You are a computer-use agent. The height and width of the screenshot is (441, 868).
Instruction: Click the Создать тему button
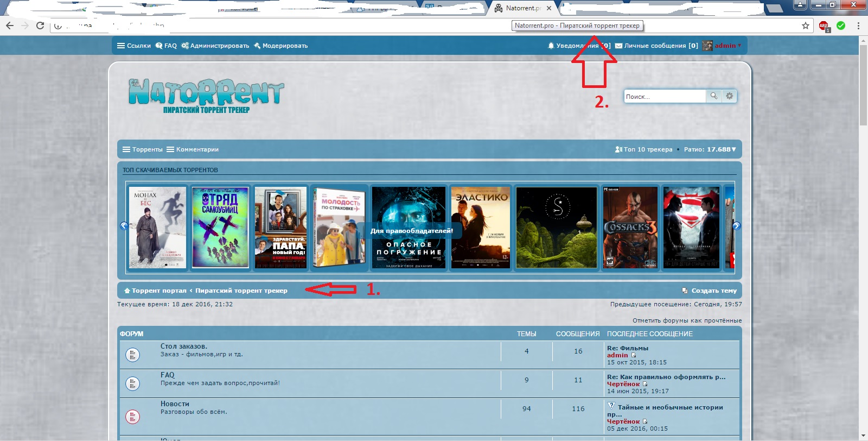(x=710, y=291)
